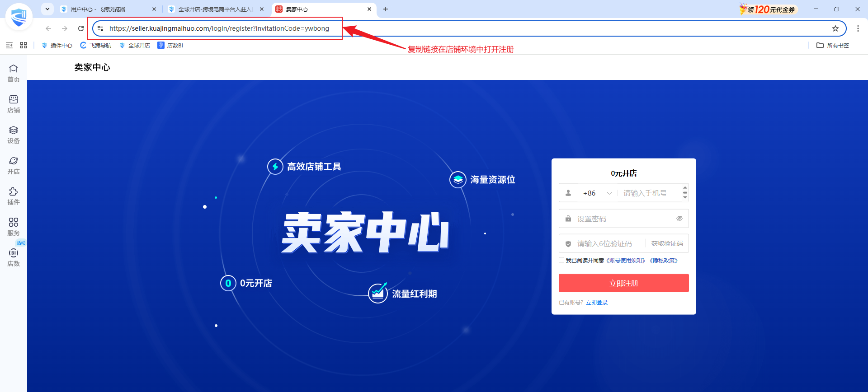The height and width of the screenshot is (392, 868).
Task: Bookmark this page with the star
Action: [835, 28]
